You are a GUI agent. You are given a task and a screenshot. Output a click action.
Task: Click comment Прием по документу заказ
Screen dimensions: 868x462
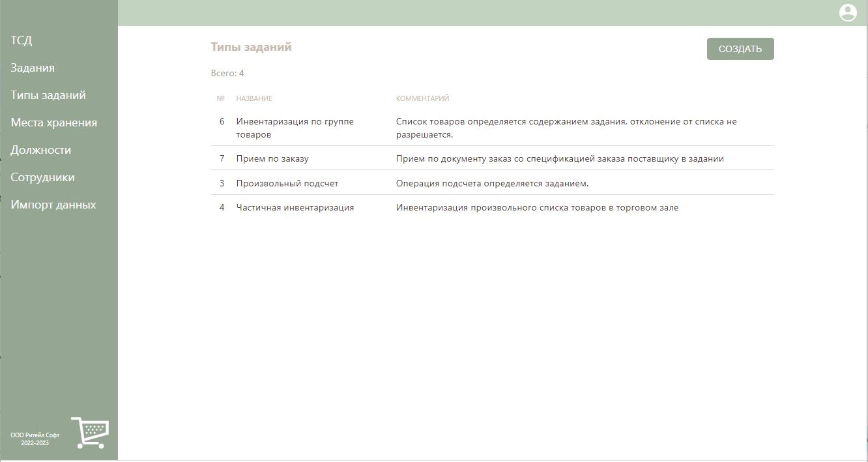pos(560,158)
